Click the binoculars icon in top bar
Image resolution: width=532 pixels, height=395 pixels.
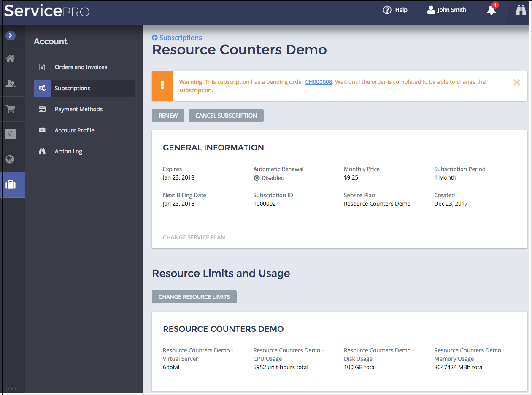(x=521, y=10)
